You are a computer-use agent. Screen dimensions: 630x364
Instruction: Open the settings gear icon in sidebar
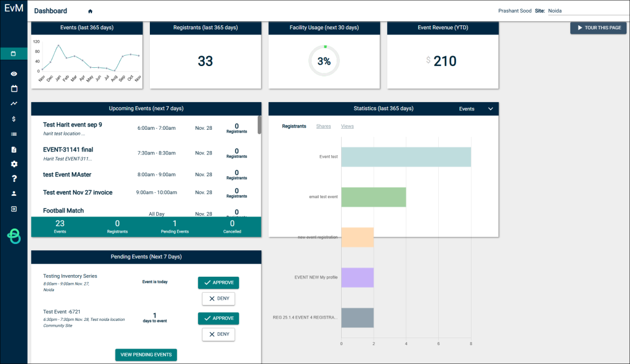14,164
